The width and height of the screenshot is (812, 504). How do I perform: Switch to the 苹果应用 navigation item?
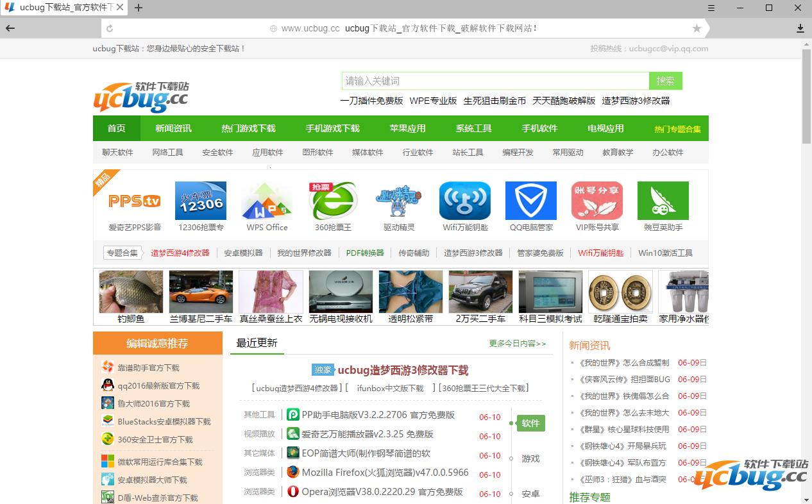pyautogui.click(x=407, y=128)
